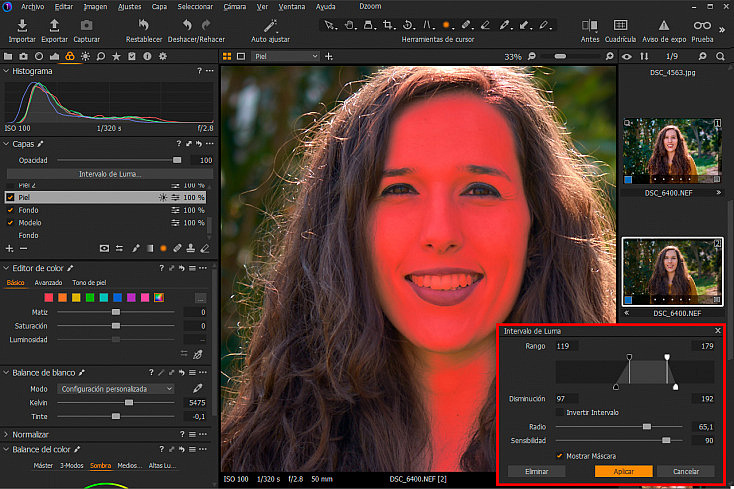
Task: Open the Modo Configuración personalizada dropdown
Action: click(x=116, y=389)
